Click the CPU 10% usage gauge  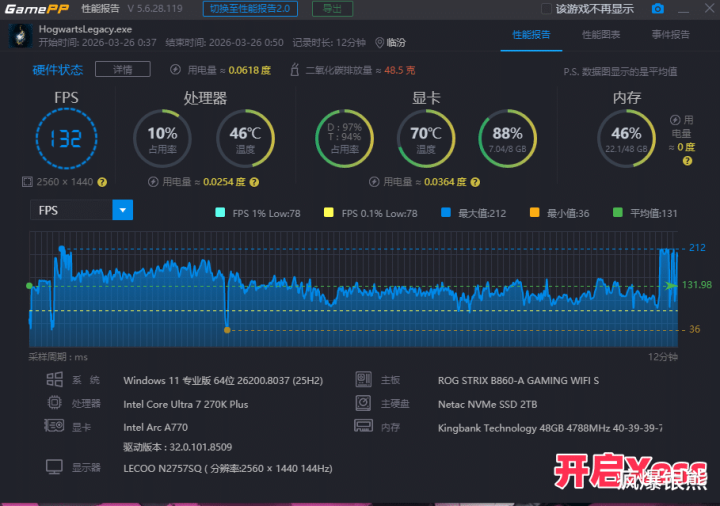pos(163,138)
